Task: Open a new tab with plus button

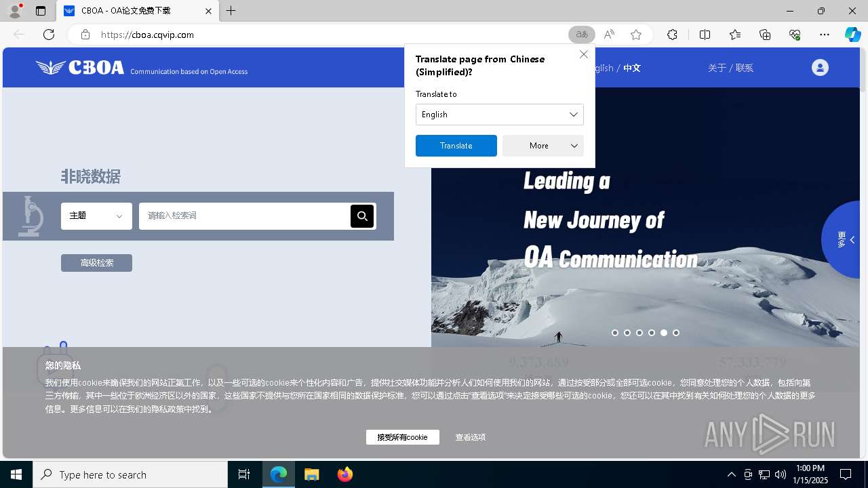Action: tap(231, 11)
